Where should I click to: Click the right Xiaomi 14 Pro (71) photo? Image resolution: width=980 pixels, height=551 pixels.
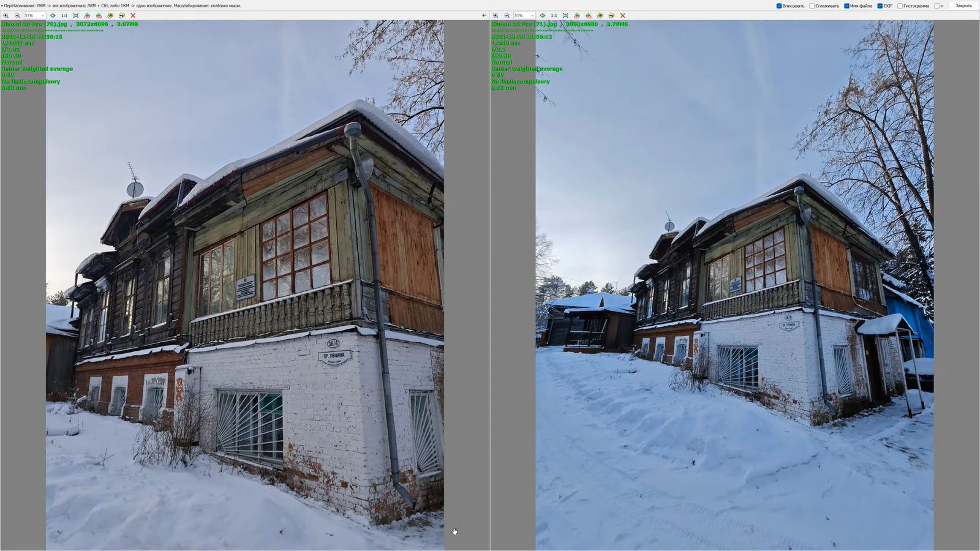tap(735, 306)
